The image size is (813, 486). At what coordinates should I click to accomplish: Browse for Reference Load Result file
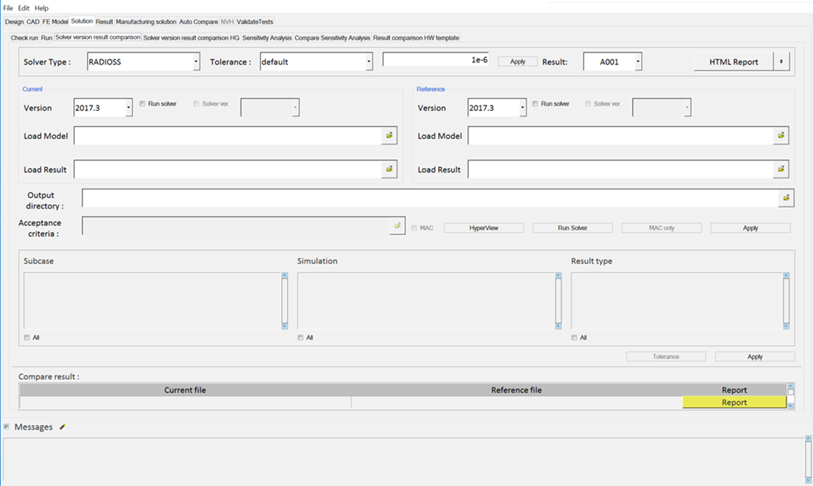pyautogui.click(x=780, y=169)
